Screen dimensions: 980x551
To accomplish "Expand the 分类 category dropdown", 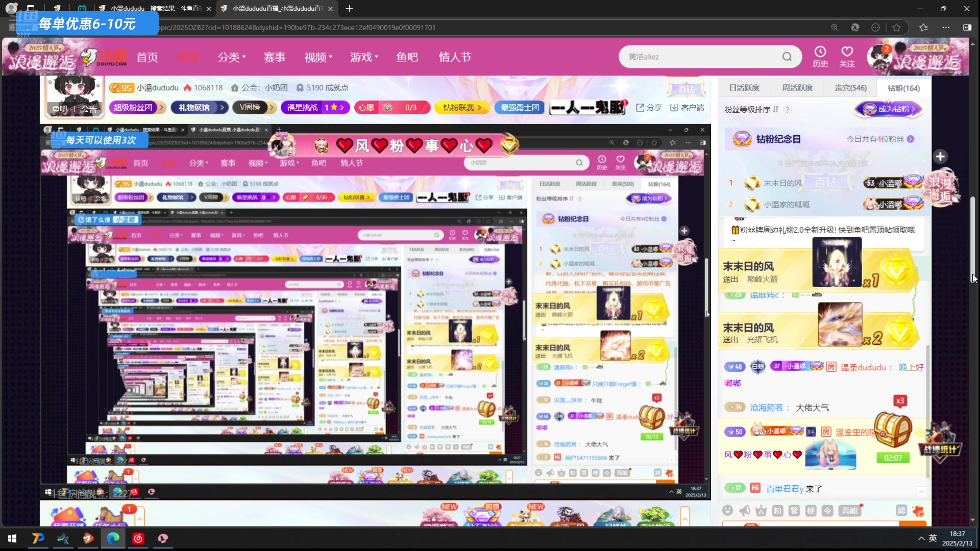I will tap(232, 57).
